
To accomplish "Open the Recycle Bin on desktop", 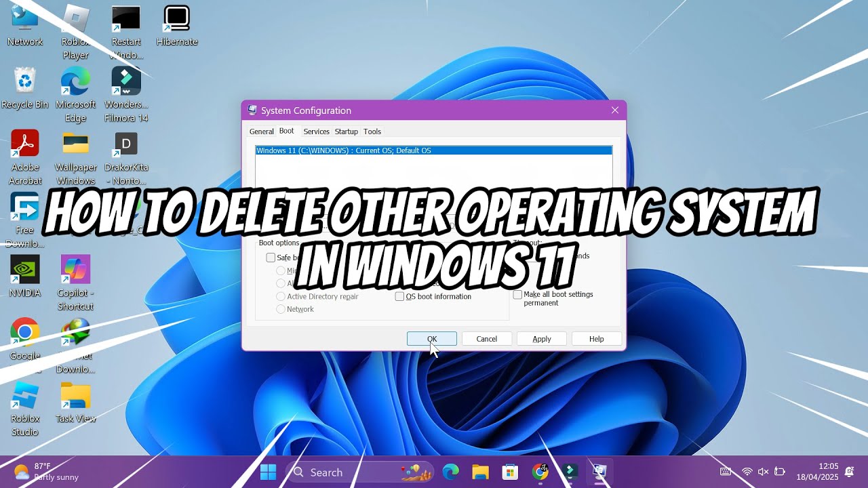I will (25, 89).
